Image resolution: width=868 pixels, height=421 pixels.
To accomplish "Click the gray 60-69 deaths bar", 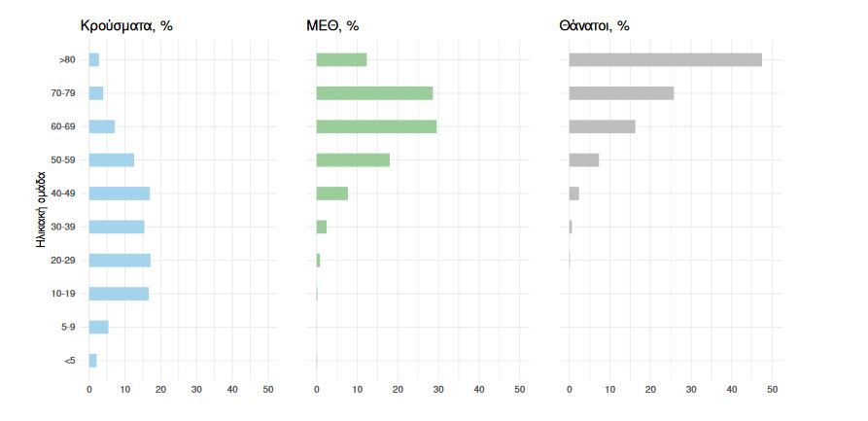I will click(602, 126).
